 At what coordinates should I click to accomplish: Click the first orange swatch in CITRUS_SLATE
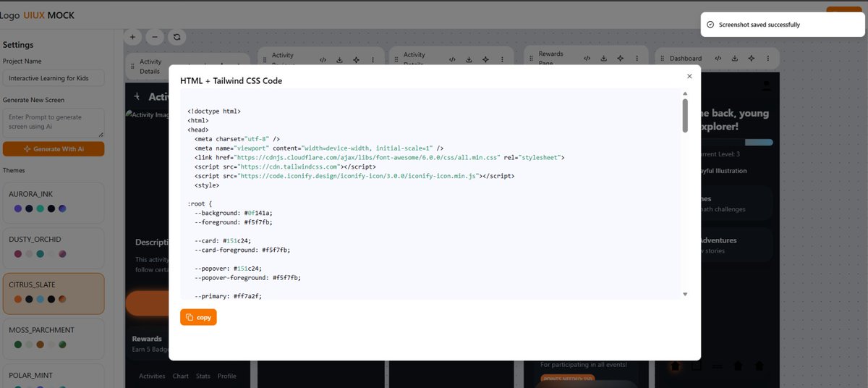click(18, 299)
